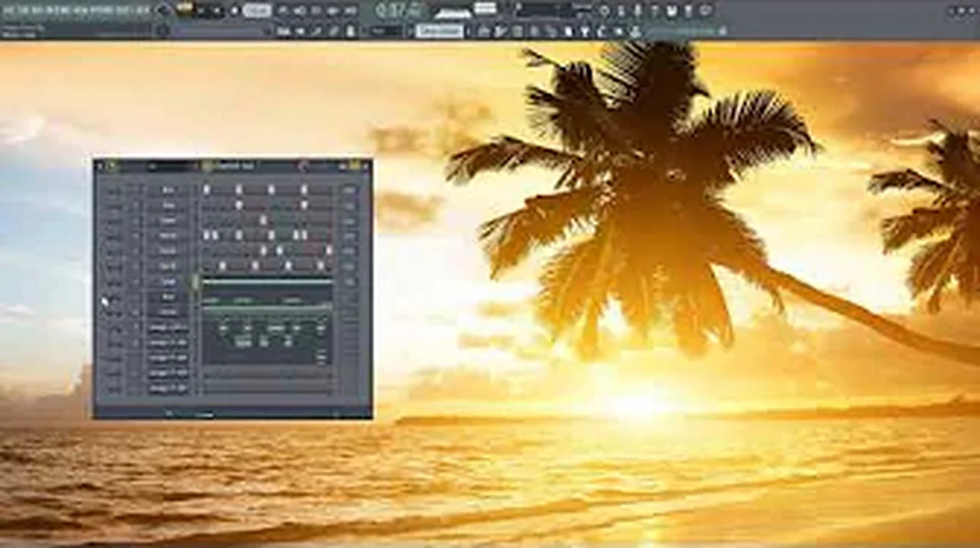980x548 pixels.
Task: Click the tempo display next to the record button
Action: [256, 11]
